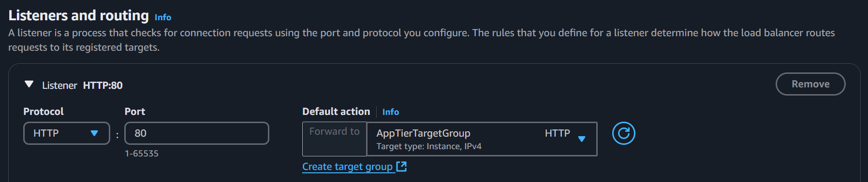Click the Listeners and routing heading
Screen dimensions: 868x182
click(x=79, y=15)
